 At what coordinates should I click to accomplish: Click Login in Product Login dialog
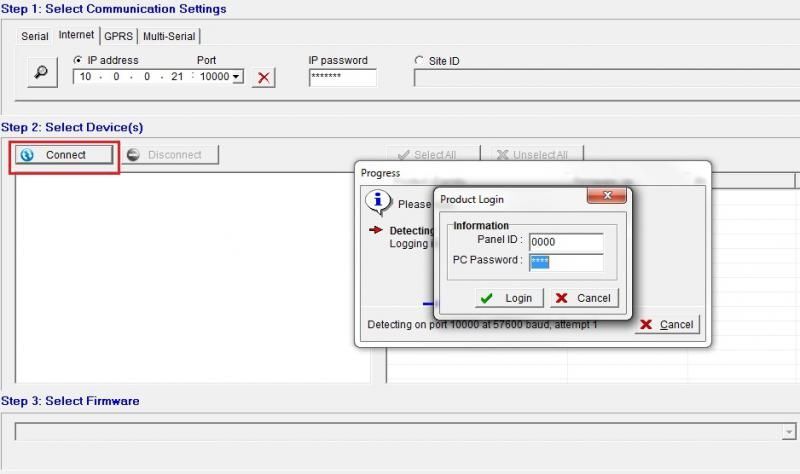click(508, 298)
